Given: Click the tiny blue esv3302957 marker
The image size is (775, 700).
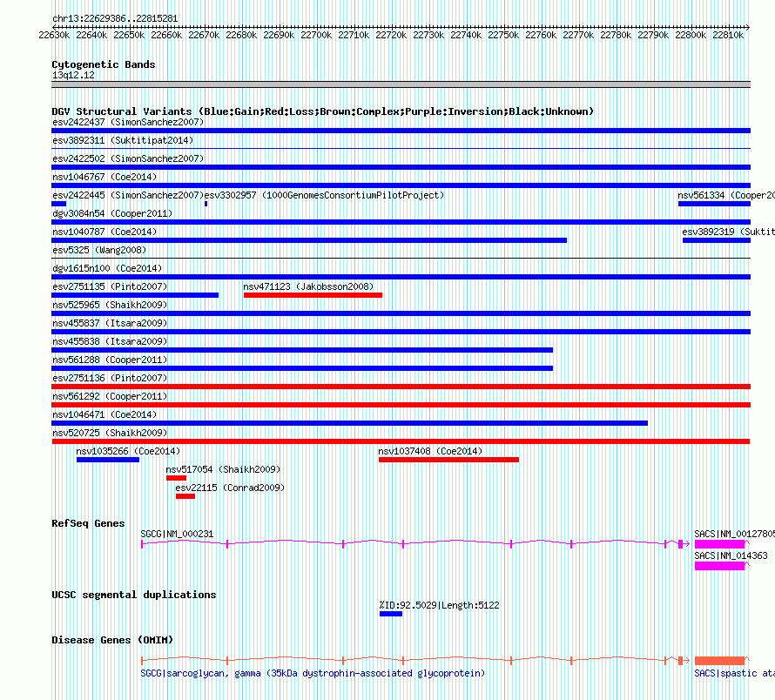Looking at the screenshot, I should (206, 204).
